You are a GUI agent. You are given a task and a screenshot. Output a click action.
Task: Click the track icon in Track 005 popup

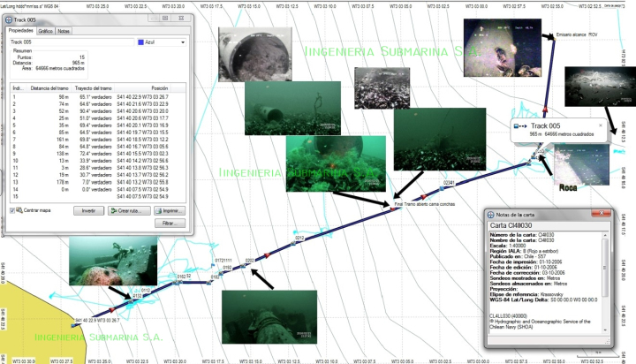(516, 125)
